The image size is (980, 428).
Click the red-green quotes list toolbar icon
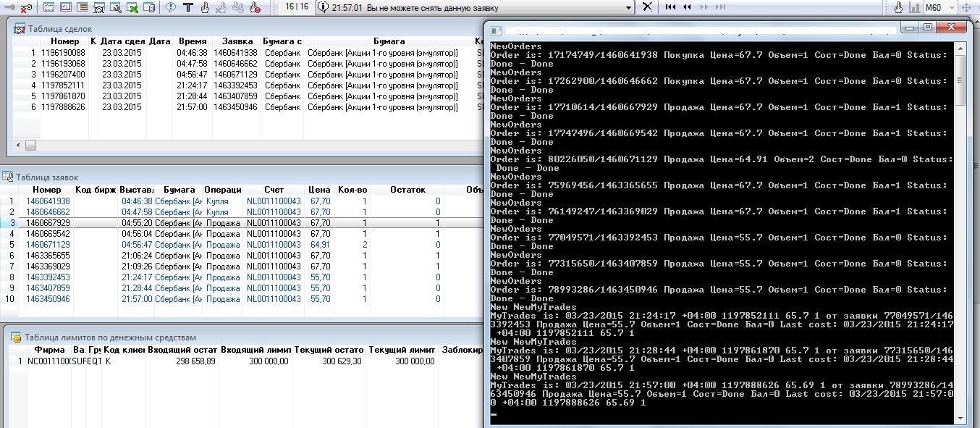(82, 8)
